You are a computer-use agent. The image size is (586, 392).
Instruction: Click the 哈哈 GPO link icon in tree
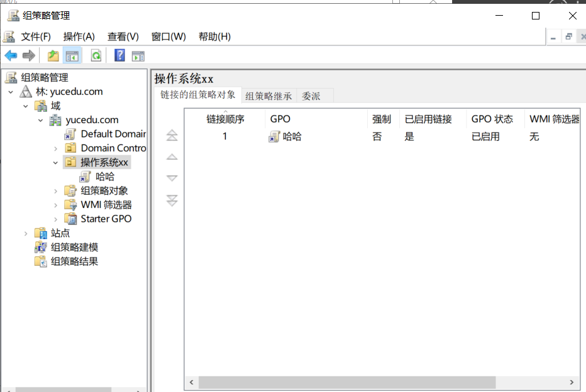pyautogui.click(x=85, y=177)
